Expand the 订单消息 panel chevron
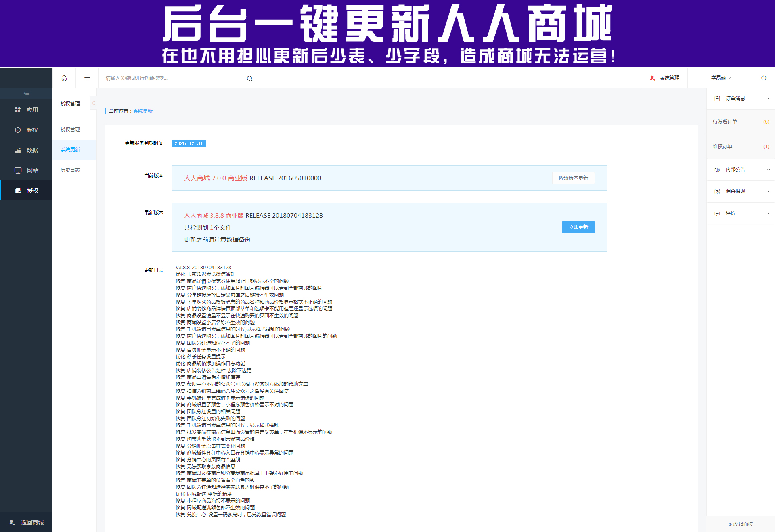 point(769,98)
